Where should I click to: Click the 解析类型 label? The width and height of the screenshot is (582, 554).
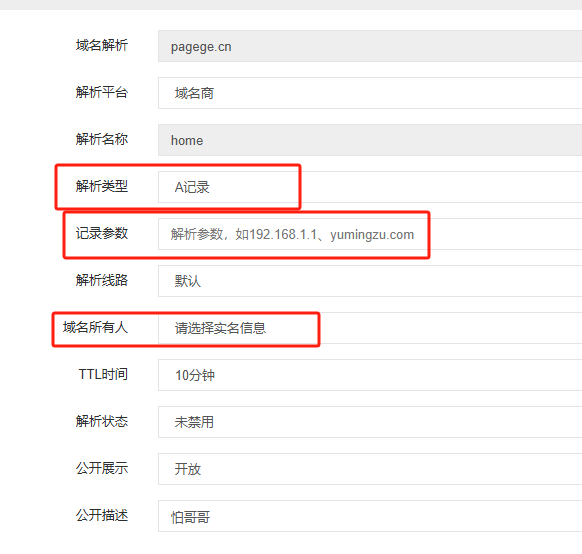(x=102, y=186)
